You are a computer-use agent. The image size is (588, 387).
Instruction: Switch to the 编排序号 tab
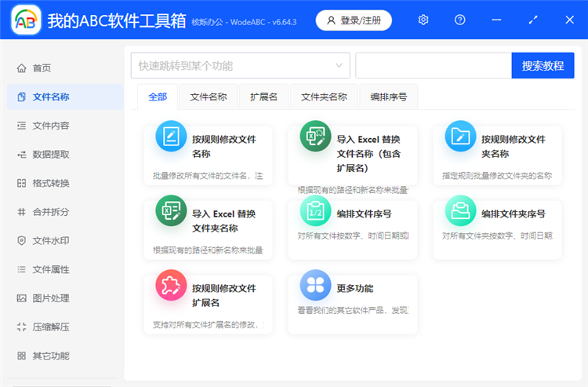pyautogui.click(x=389, y=97)
